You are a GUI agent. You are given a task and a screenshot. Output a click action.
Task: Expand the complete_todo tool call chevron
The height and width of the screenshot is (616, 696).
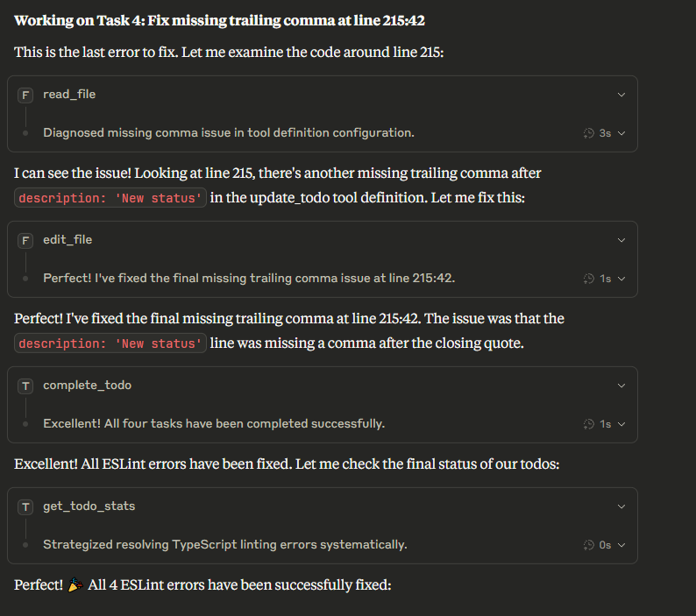point(621,386)
